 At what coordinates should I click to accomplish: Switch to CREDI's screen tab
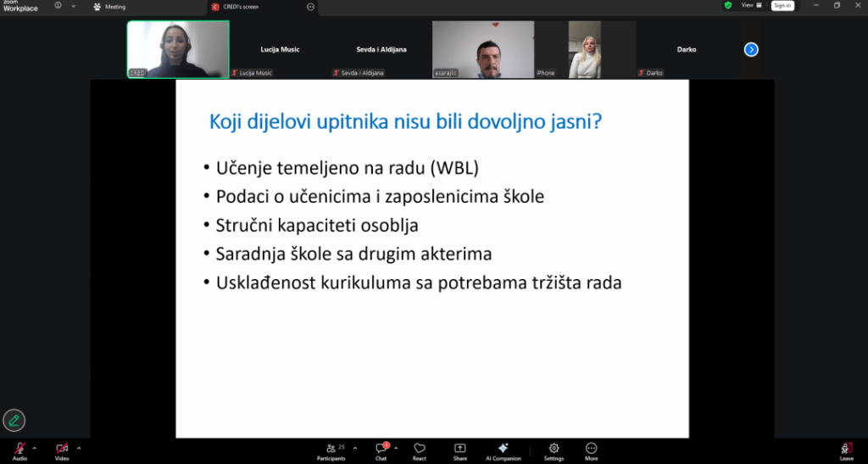[x=236, y=7]
